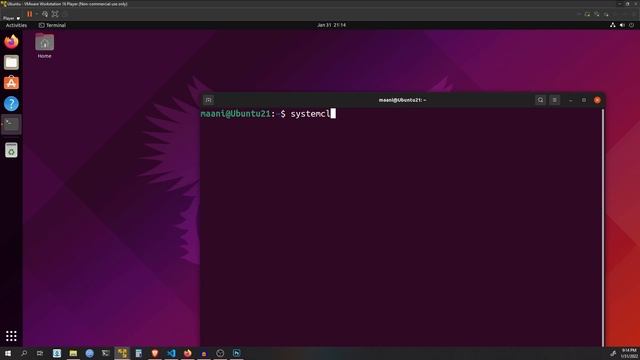Open the Help icon in the dock
The width and height of the screenshot is (640, 360).
click(x=11, y=104)
